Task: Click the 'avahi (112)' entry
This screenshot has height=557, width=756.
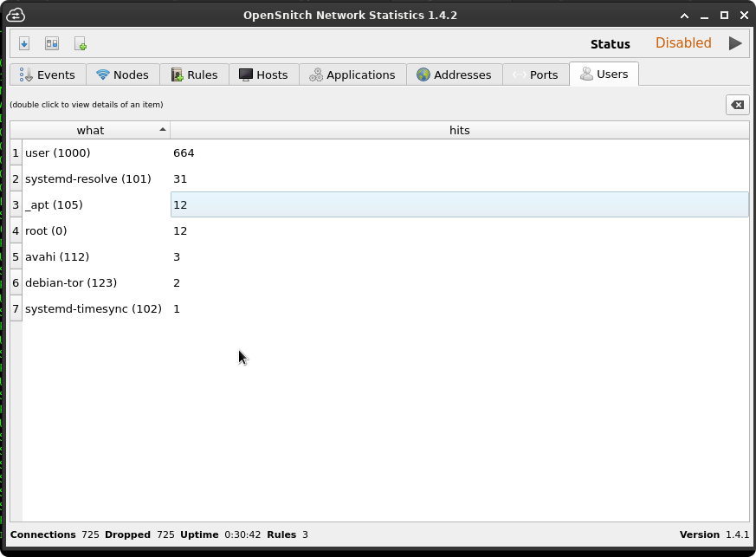Action: (x=96, y=257)
